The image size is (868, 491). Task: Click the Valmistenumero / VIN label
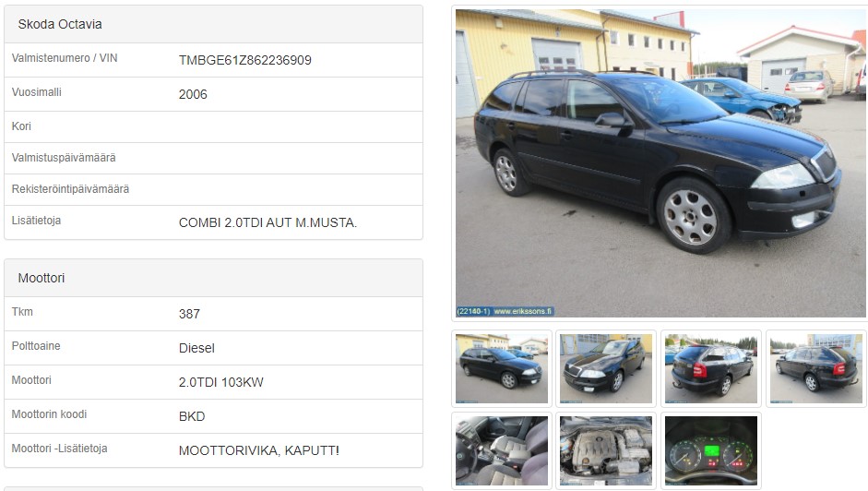click(x=65, y=58)
